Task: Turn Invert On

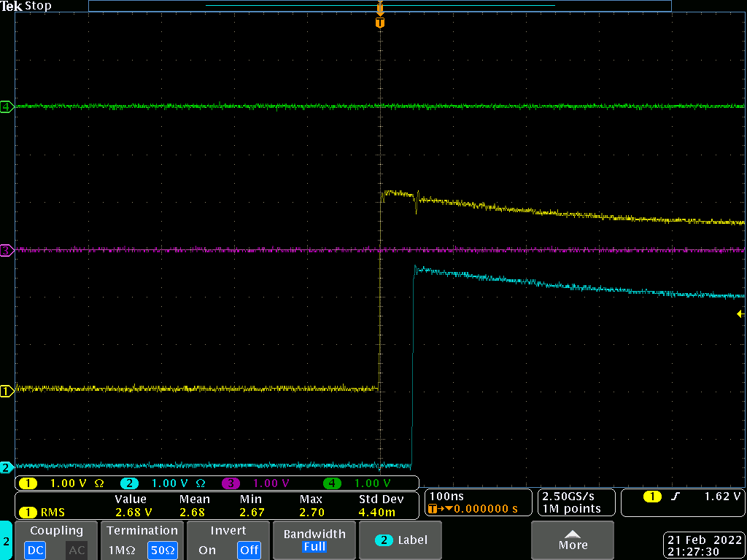Action: coord(207,550)
